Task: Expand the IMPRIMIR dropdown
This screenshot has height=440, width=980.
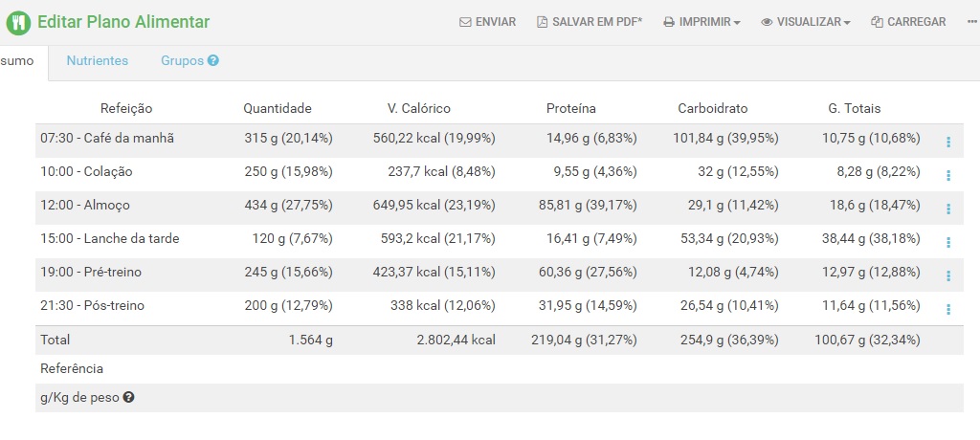Action: 702,22
